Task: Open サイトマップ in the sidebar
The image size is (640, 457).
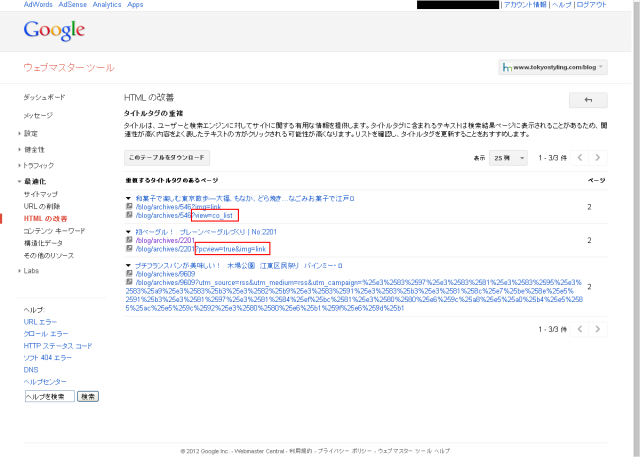Action: click(40, 194)
